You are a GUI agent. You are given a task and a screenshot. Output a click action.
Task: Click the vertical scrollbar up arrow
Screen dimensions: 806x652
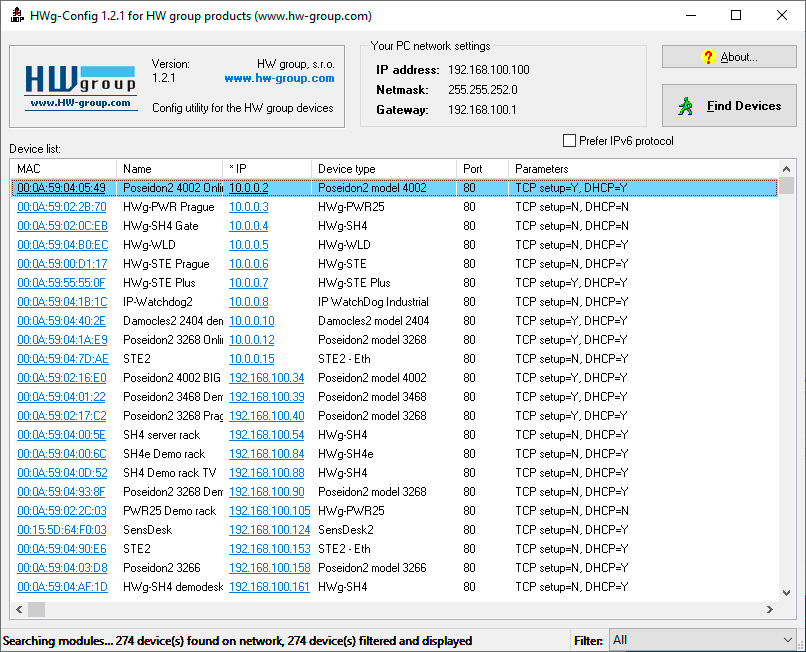[786, 169]
